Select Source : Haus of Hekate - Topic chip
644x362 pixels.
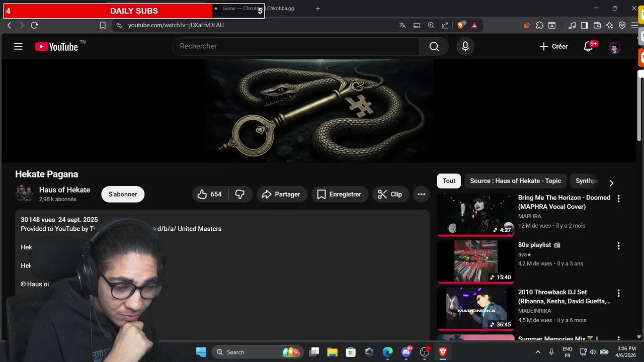(x=516, y=181)
